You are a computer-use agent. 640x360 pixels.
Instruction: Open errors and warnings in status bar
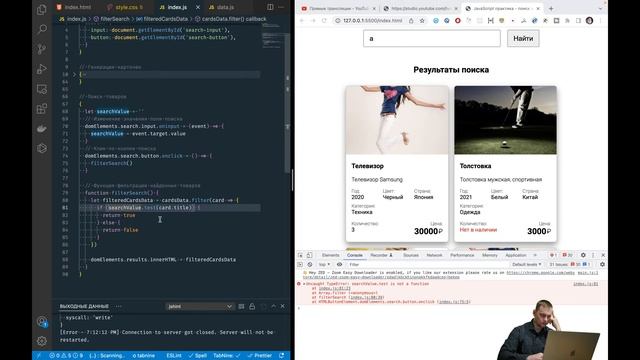[66, 356]
